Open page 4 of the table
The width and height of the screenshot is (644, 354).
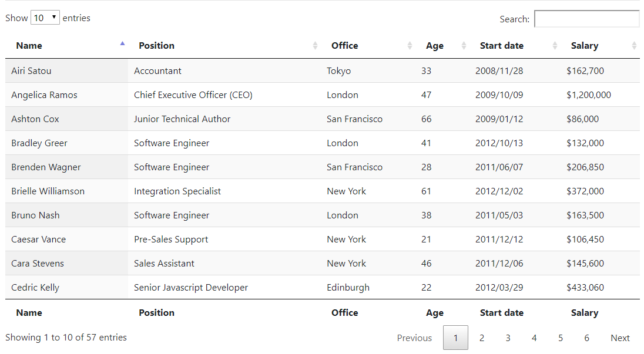click(x=534, y=338)
